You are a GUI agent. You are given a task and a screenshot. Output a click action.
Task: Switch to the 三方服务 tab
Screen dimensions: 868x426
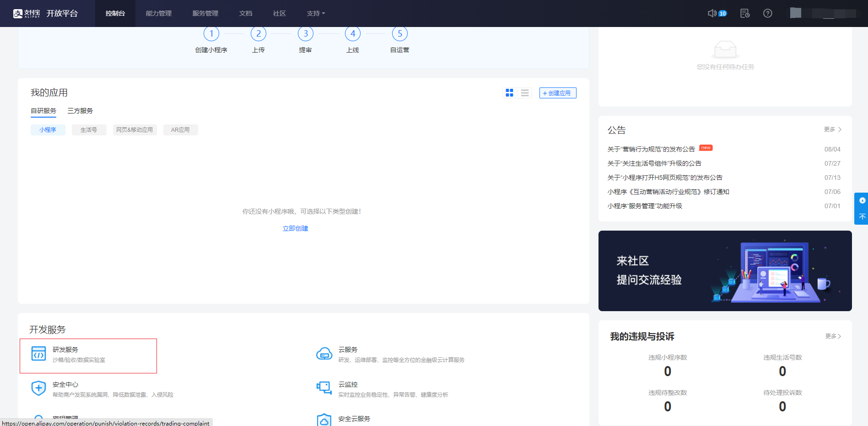(x=80, y=110)
